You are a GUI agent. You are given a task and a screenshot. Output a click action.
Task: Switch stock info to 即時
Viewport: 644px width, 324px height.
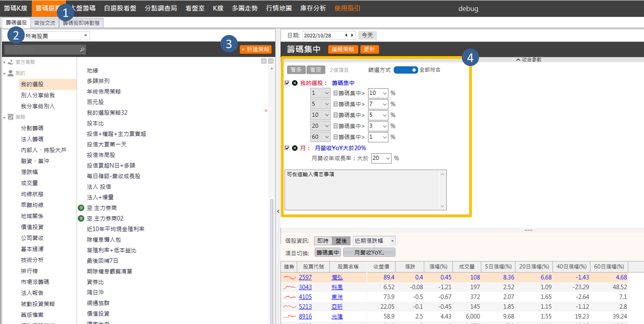(323, 241)
